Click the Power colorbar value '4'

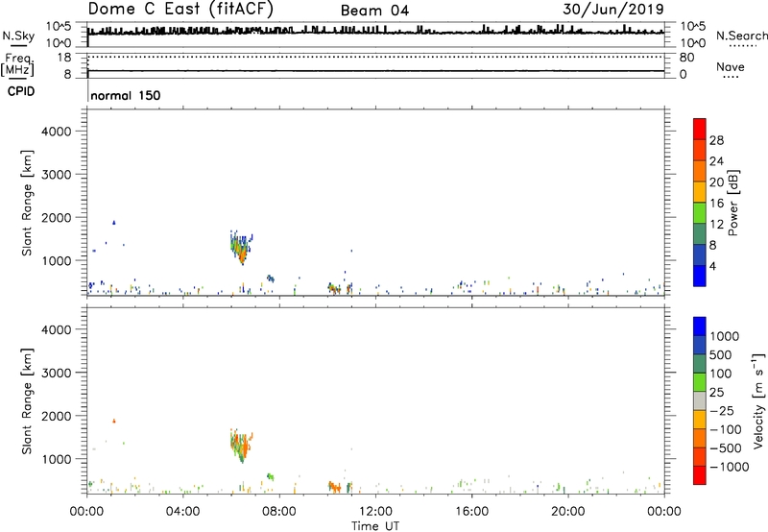click(712, 266)
